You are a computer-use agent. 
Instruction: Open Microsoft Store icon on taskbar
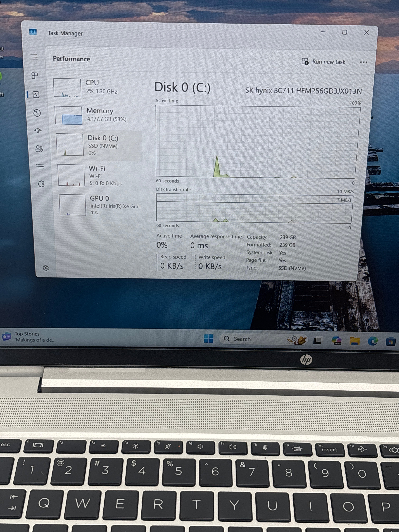pos(391,341)
